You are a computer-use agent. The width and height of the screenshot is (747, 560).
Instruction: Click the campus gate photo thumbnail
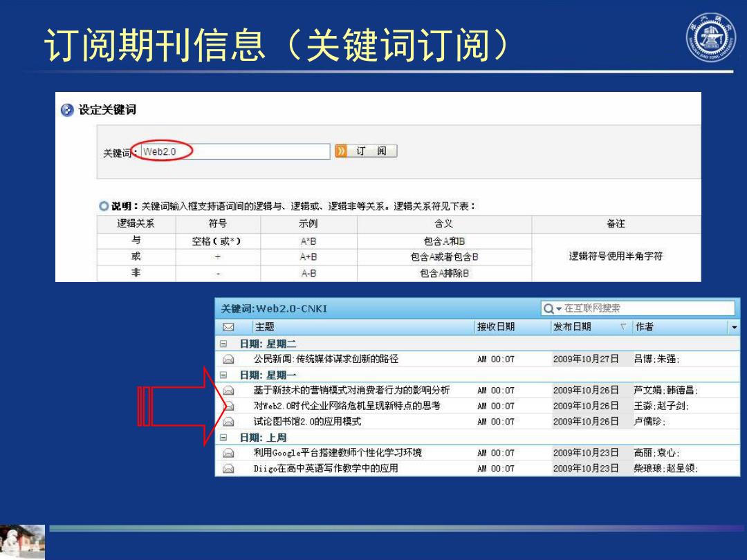[x=22, y=542]
